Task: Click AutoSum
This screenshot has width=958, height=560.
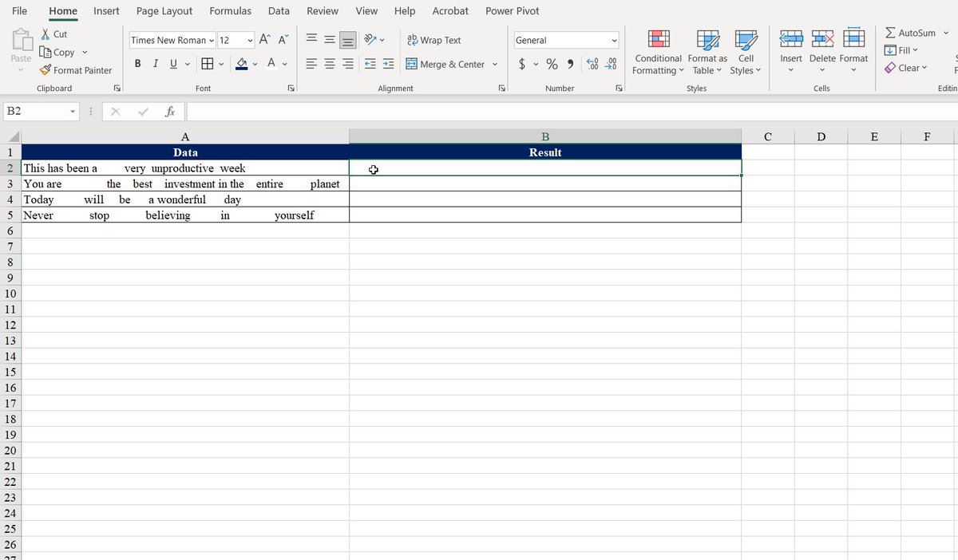Action: click(910, 33)
